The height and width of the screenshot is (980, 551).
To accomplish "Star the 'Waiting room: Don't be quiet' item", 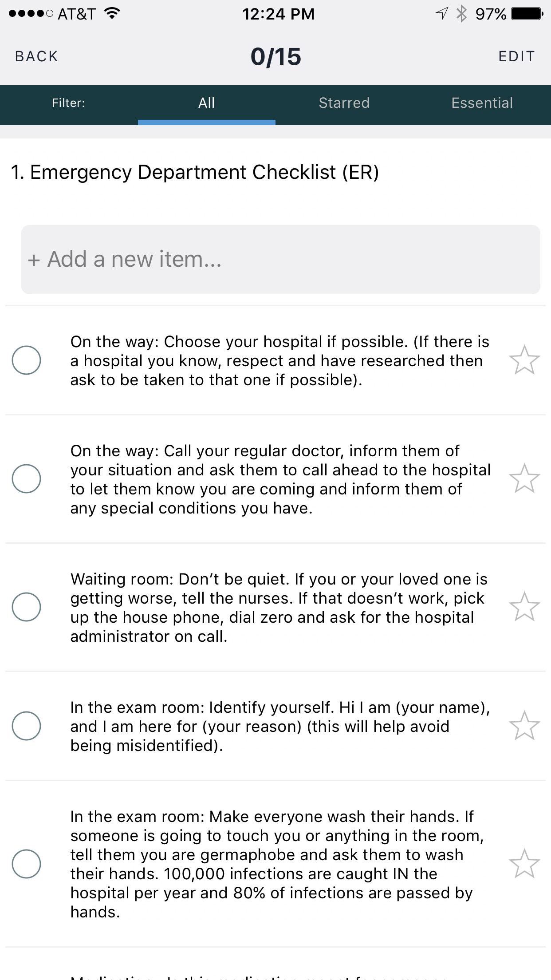I will point(524,607).
